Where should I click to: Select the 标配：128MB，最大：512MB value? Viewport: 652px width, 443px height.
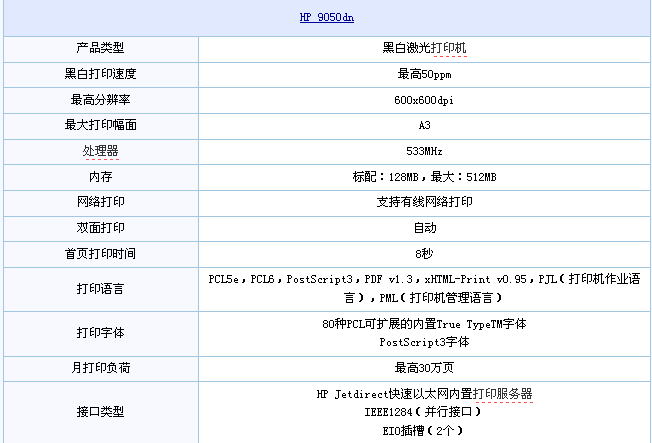[424, 177]
